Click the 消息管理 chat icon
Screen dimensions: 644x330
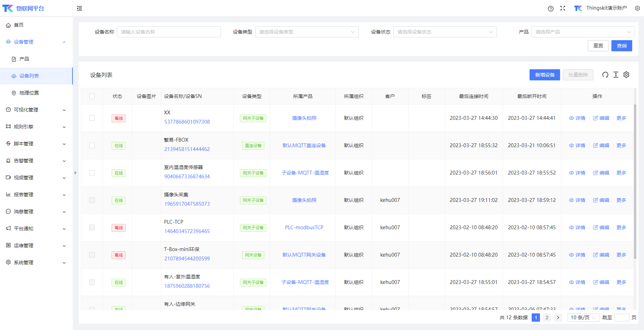pos(8,212)
